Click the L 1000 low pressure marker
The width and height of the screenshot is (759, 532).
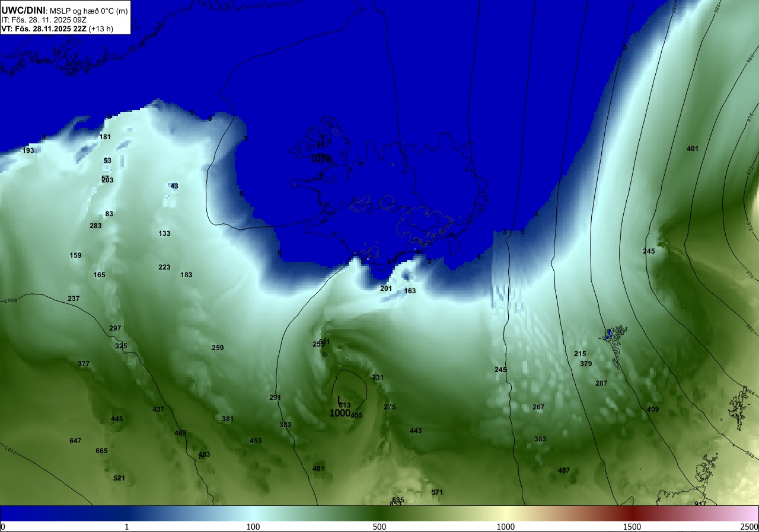tap(340, 407)
